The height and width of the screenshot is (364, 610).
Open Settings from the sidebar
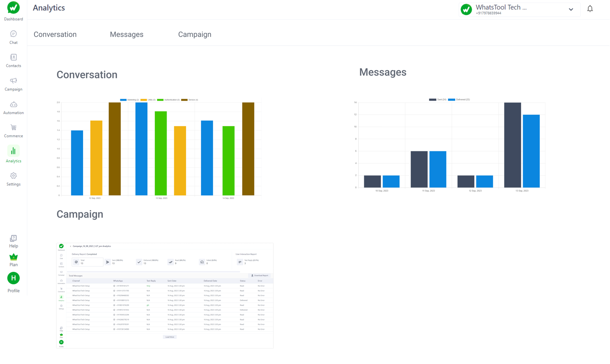tap(13, 178)
